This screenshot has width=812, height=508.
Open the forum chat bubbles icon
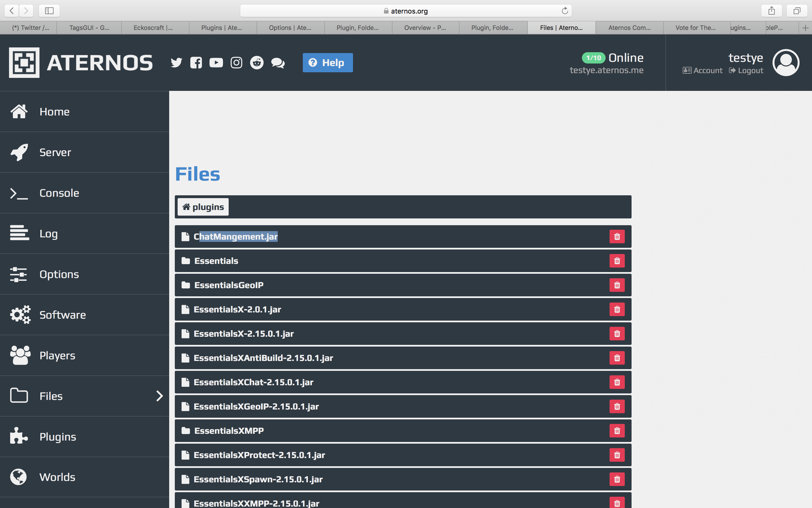coord(278,63)
